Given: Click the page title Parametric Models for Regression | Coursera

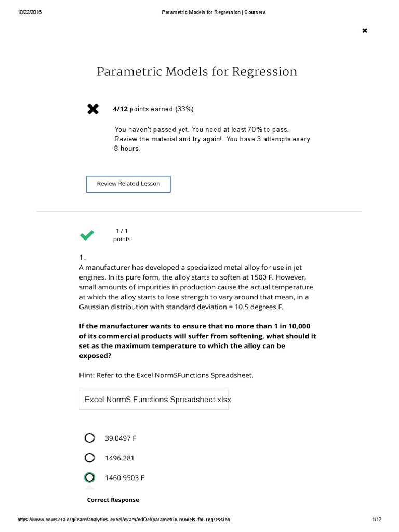Looking at the screenshot, I should pos(214,12).
